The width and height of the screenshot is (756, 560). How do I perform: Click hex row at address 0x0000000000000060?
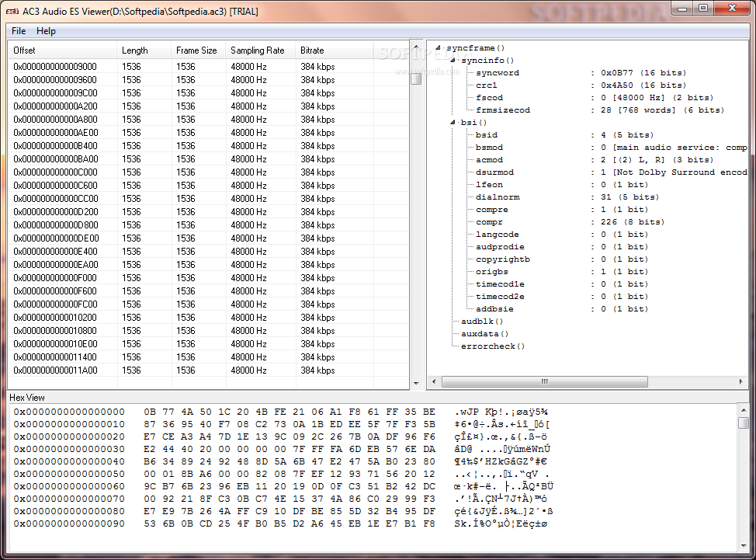tap(283, 486)
